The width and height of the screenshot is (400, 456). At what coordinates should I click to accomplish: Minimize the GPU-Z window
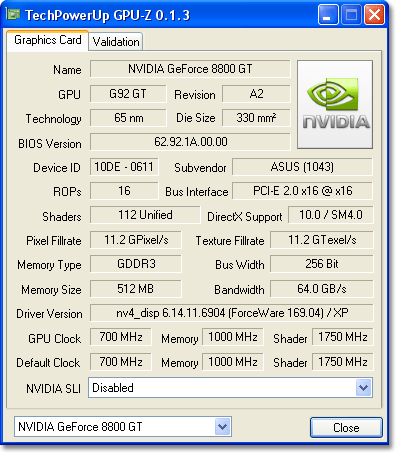click(x=328, y=15)
